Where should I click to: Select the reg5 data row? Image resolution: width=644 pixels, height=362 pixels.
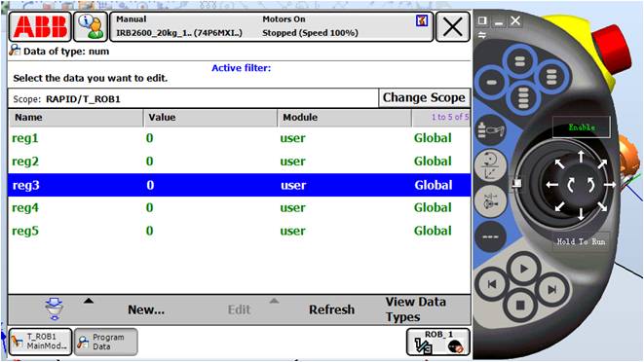(240, 231)
